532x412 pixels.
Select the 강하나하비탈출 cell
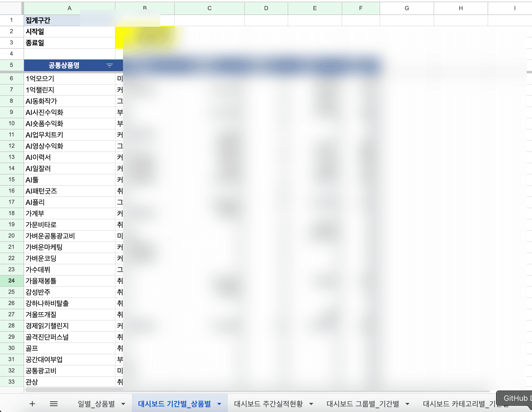tap(70, 303)
